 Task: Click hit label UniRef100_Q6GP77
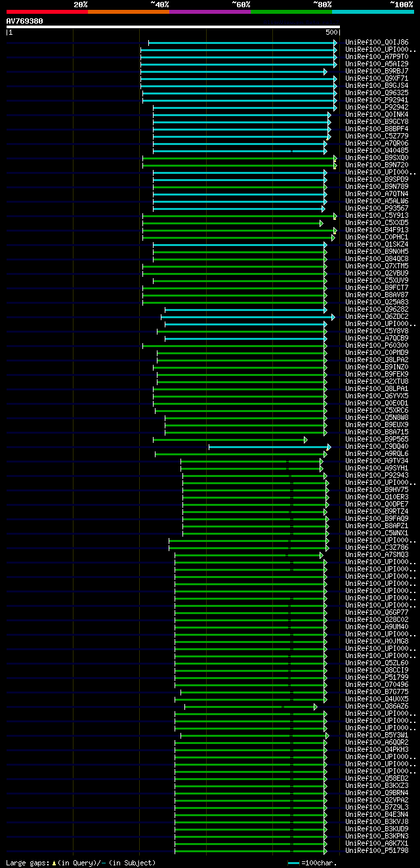[x=377, y=613]
